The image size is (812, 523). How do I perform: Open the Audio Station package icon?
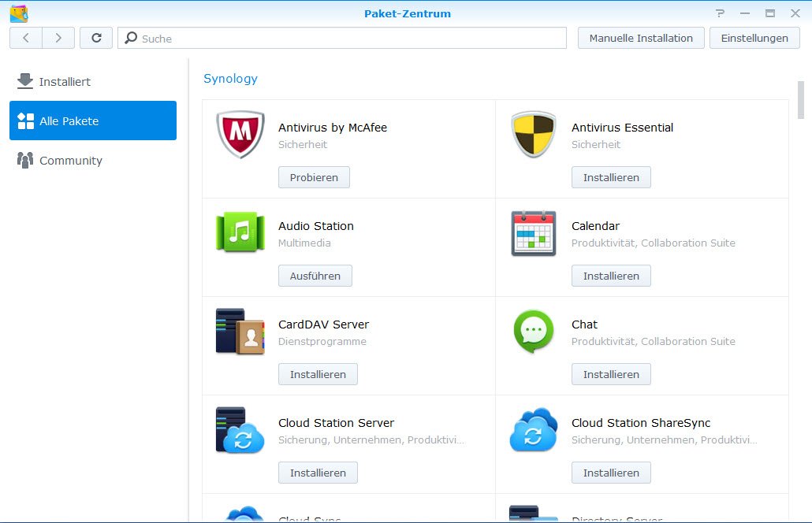pyautogui.click(x=240, y=233)
